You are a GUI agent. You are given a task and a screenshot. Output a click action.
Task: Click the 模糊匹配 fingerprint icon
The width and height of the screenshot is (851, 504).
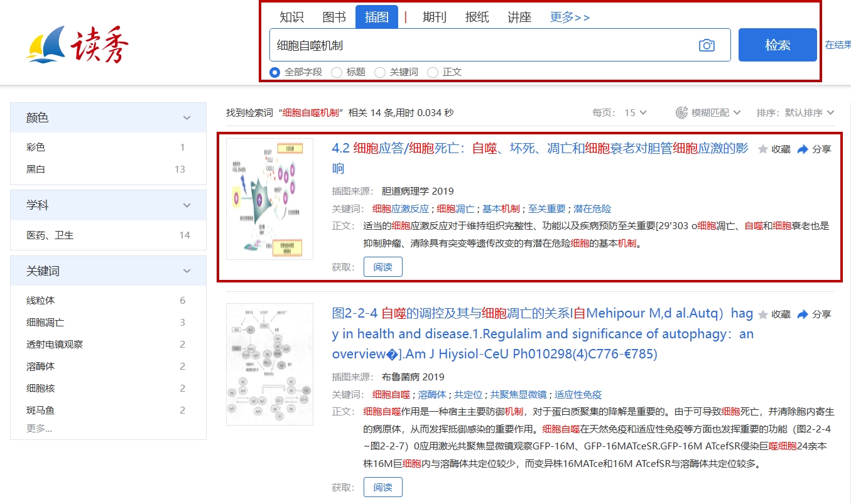point(681,113)
